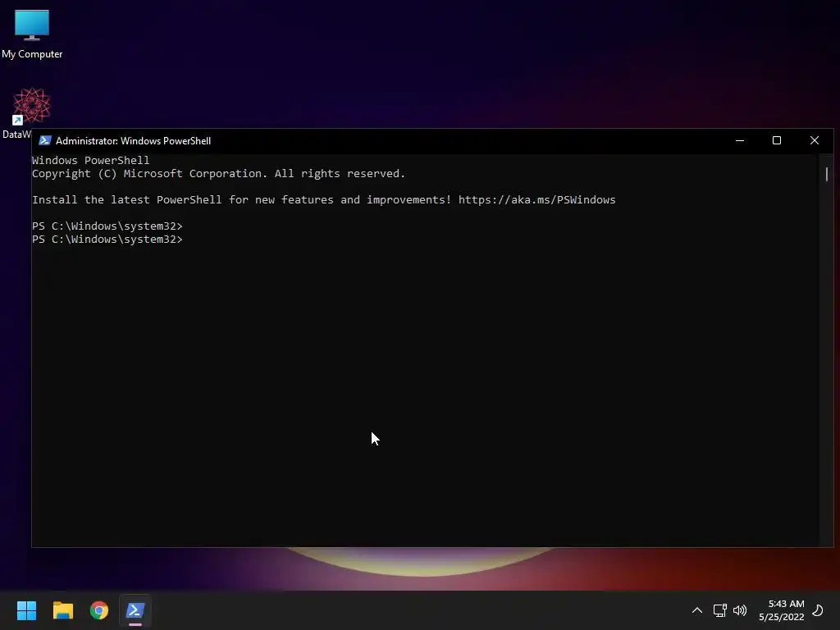Click the 'Administrator: Windows PowerShell' title text
The width and height of the screenshot is (840, 630).
pyautogui.click(x=134, y=141)
